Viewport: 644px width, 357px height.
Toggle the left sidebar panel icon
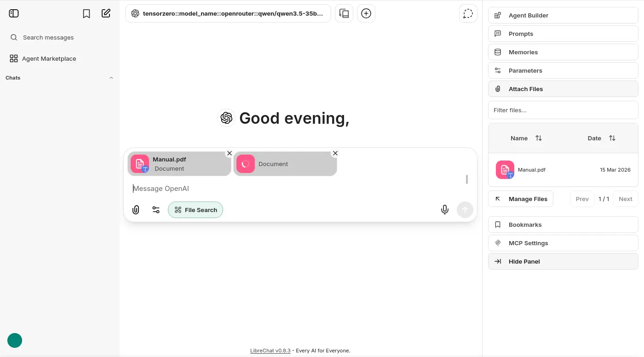click(x=14, y=13)
